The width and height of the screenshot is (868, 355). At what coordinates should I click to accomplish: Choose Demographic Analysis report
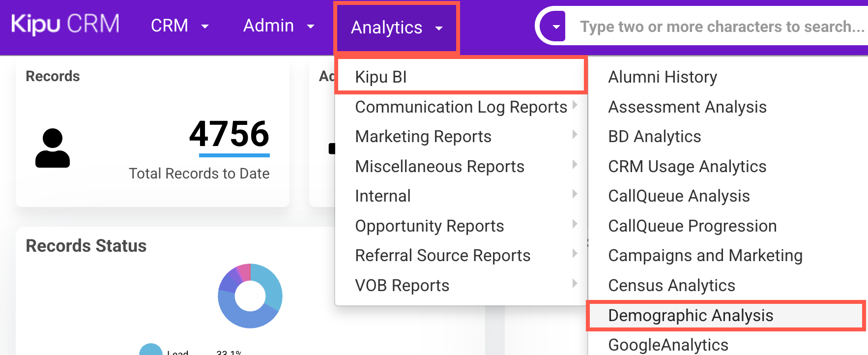[x=691, y=316]
